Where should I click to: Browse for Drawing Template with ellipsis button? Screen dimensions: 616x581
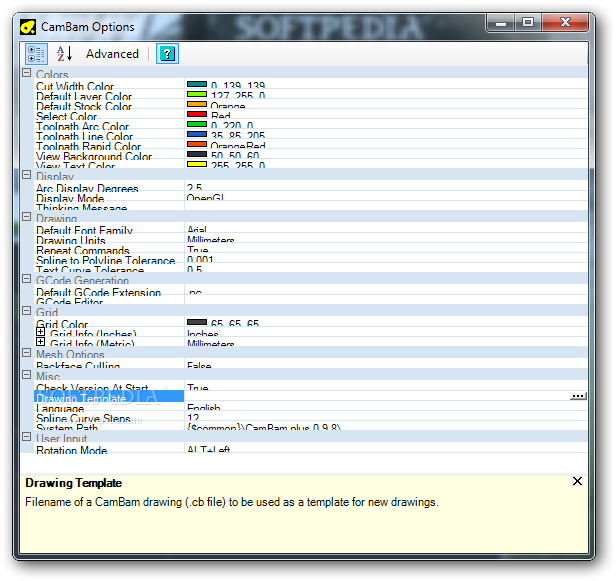[x=578, y=396]
